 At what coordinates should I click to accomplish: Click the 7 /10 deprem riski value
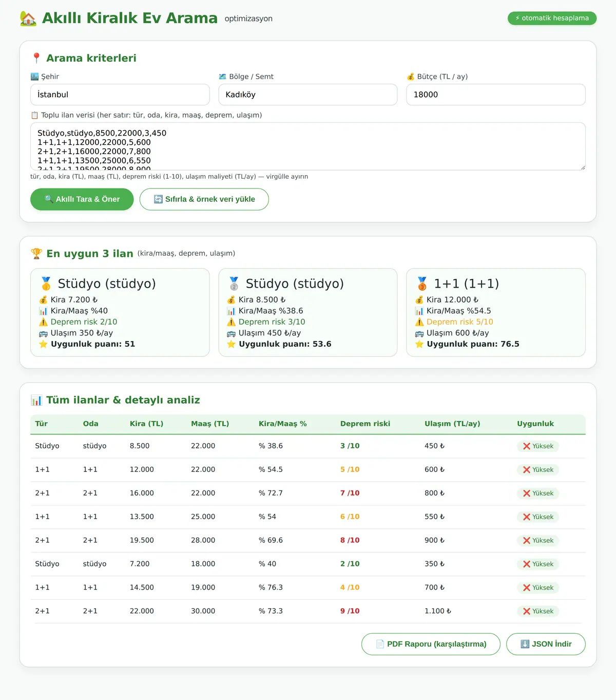pos(350,493)
